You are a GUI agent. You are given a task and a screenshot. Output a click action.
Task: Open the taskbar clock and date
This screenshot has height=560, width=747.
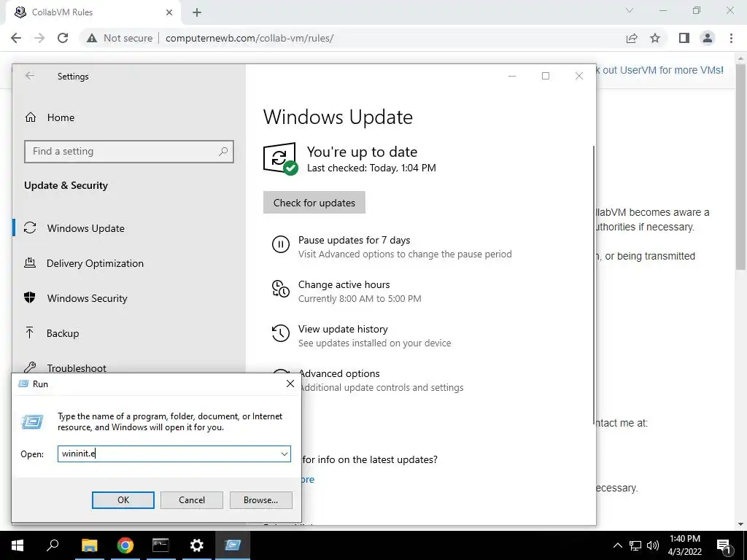tap(684, 545)
